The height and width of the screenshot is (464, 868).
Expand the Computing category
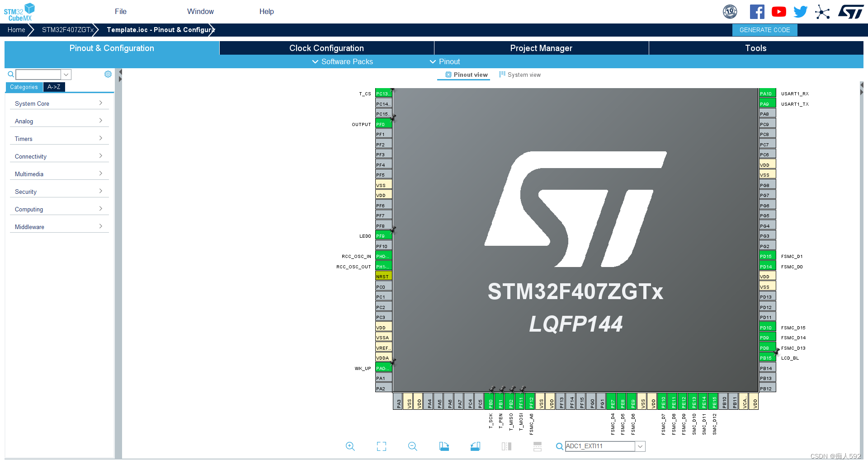point(59,209)
